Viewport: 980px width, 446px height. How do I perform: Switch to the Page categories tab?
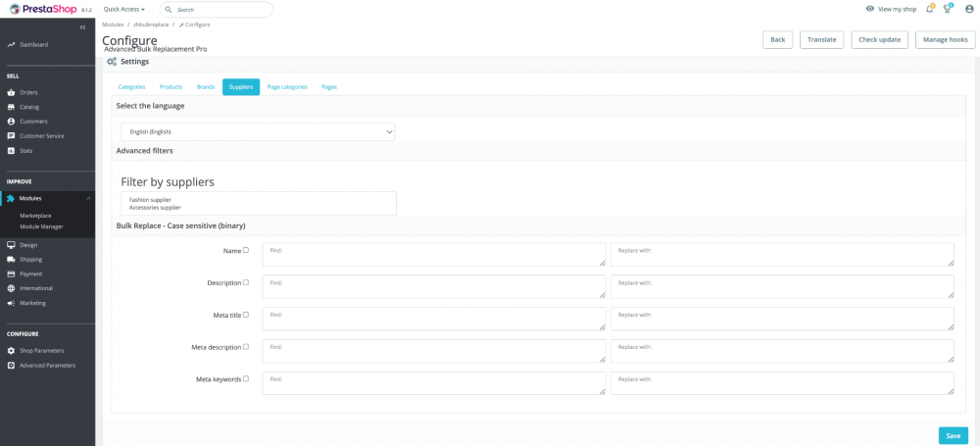coord(287,87)
